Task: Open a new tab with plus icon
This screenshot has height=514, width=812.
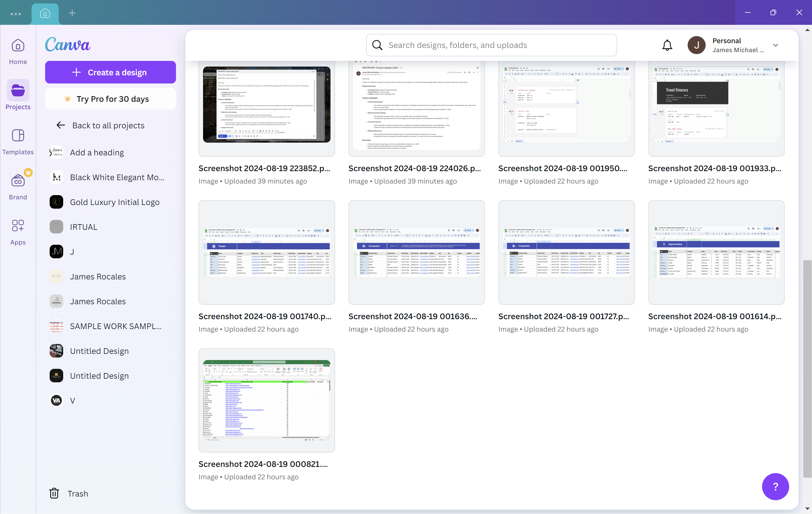Action: tap(72, 13)
